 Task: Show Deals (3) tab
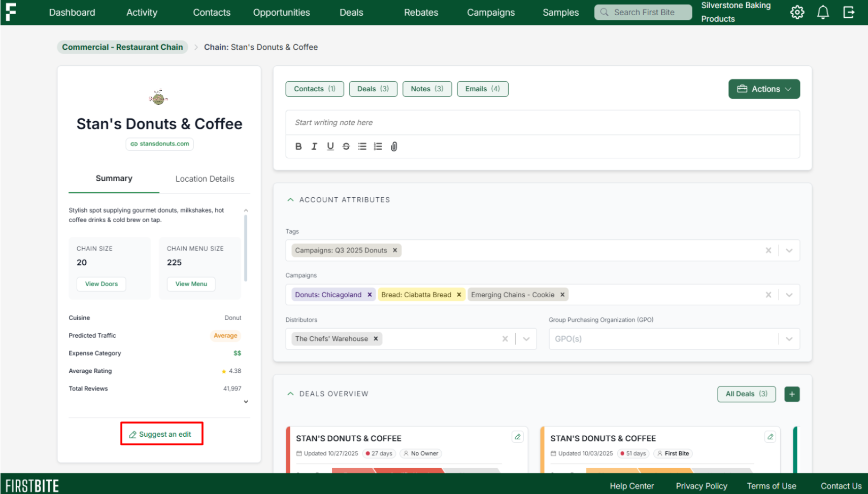(373, 89)
